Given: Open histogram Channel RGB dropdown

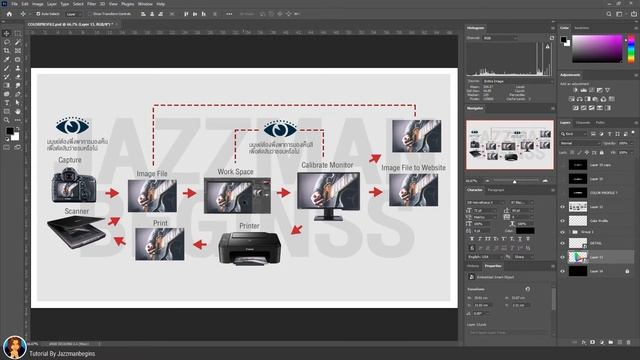Looking at the screenshot, I should (x=500, y=38).
